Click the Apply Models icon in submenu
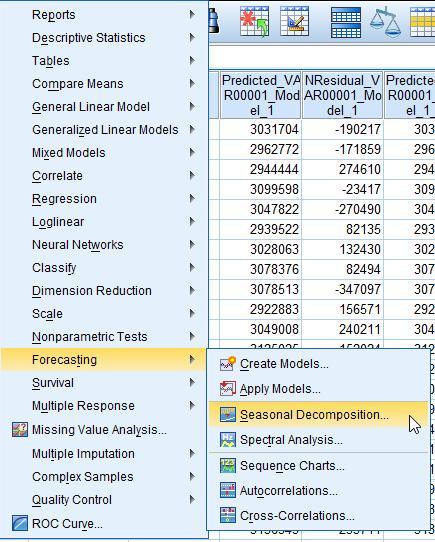This screenshot has height=542, width=435. (x=228, y=389)
